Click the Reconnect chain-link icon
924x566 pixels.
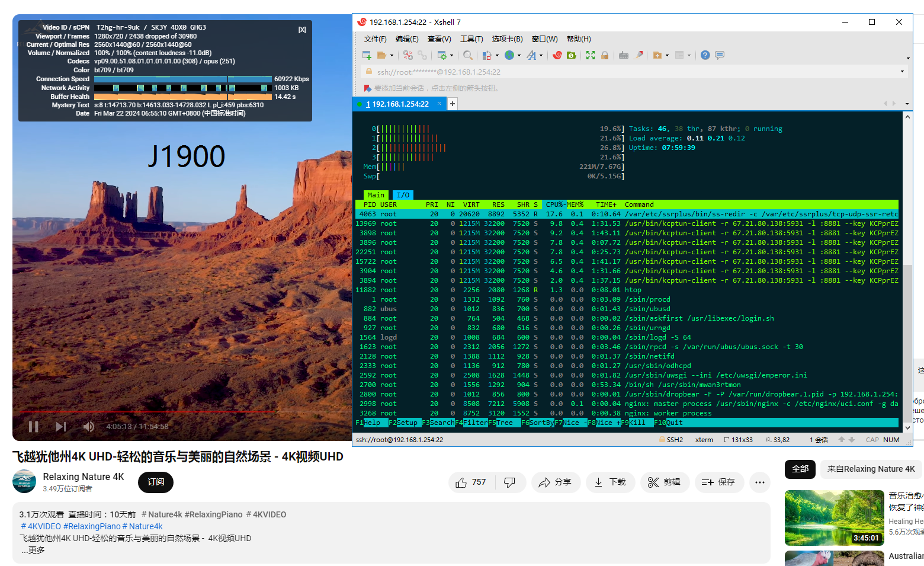[422, 55]
